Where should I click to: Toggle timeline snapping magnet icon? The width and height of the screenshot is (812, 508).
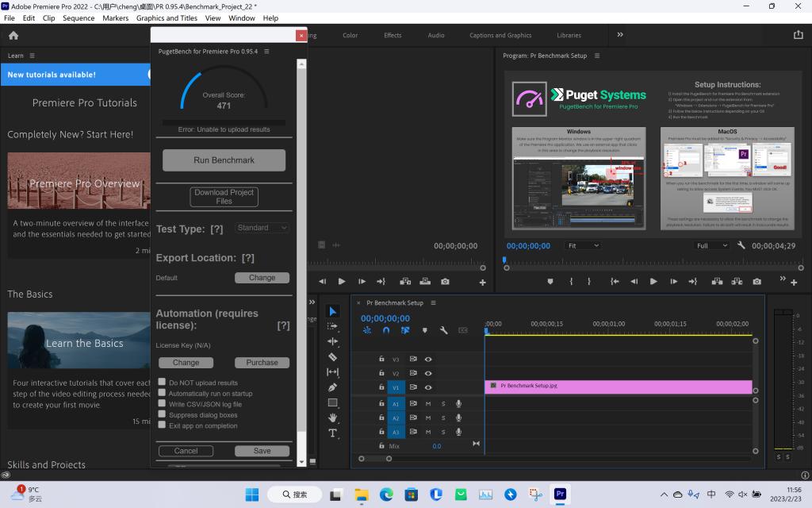[386, 330]
